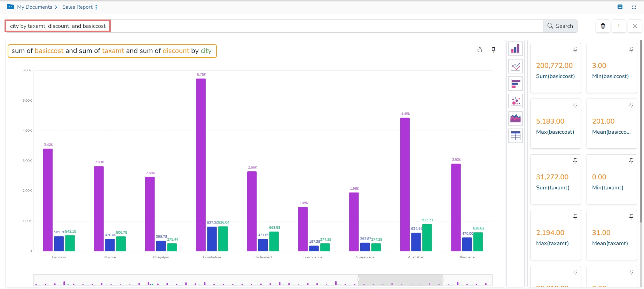Show the data as table view
Viewport: 644px width, 289px height.
pos(516,136)
